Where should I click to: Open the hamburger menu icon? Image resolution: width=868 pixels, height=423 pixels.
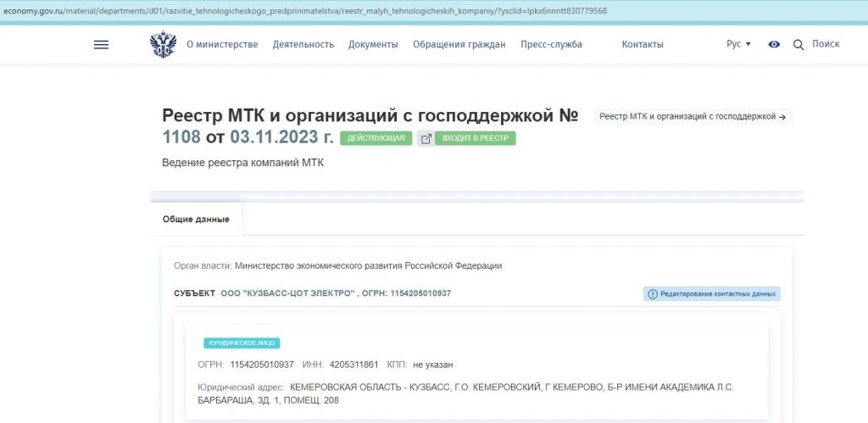(x=102, y=45)
